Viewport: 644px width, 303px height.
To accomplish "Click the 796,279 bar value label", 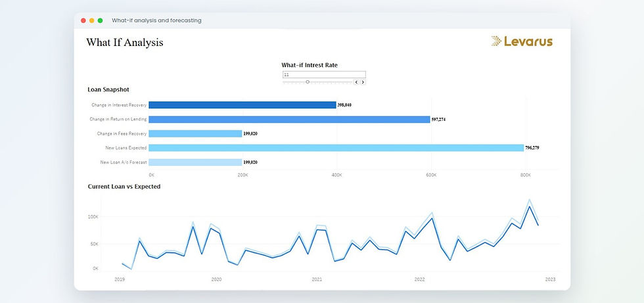I will (532, 148).
